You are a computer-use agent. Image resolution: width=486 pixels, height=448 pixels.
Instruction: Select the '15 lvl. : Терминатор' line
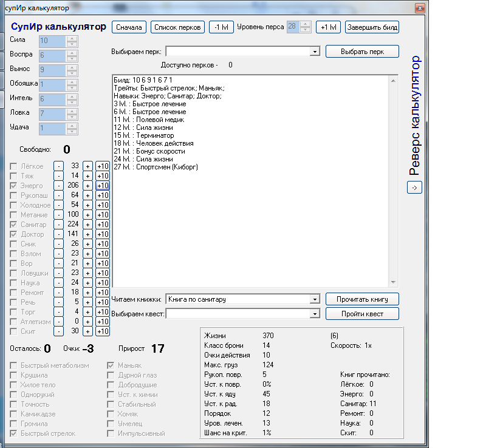[144, 135]
